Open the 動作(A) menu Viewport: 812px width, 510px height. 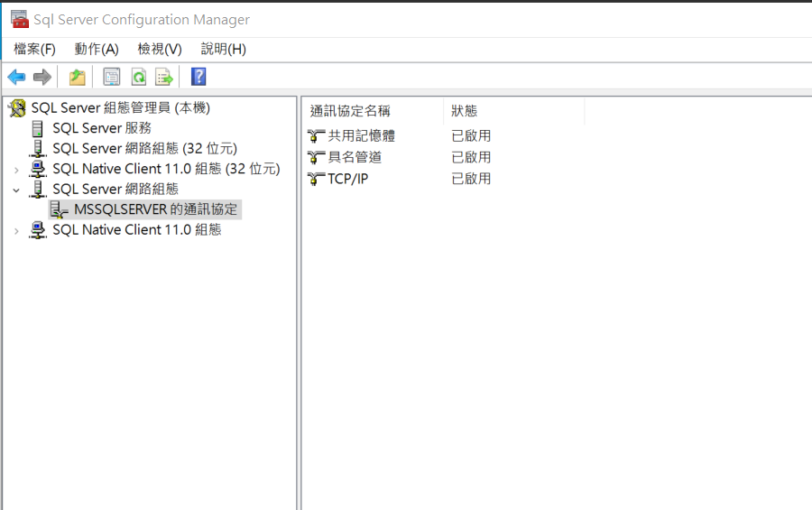point(97,50)
